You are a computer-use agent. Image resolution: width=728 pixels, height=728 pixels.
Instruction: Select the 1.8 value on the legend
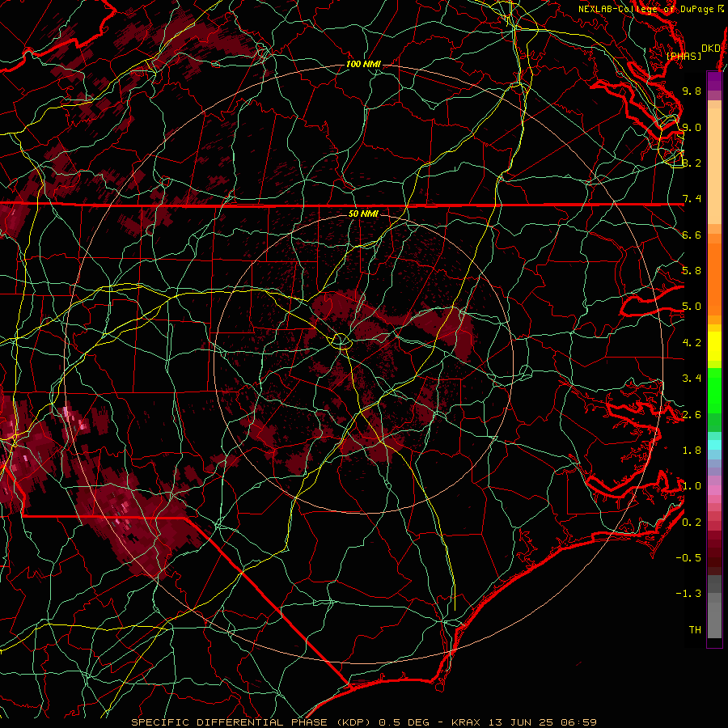click(692, 451)
